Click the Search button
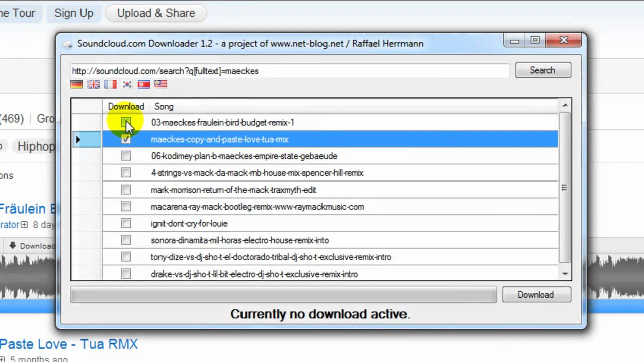The height and width of the screenshot is (362, 644). pyautogui.click(x=543, y=70)
